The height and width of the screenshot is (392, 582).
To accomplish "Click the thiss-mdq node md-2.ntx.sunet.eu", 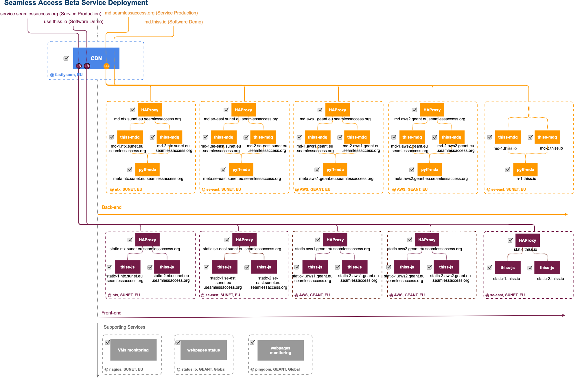I will [x=170, y=137].
